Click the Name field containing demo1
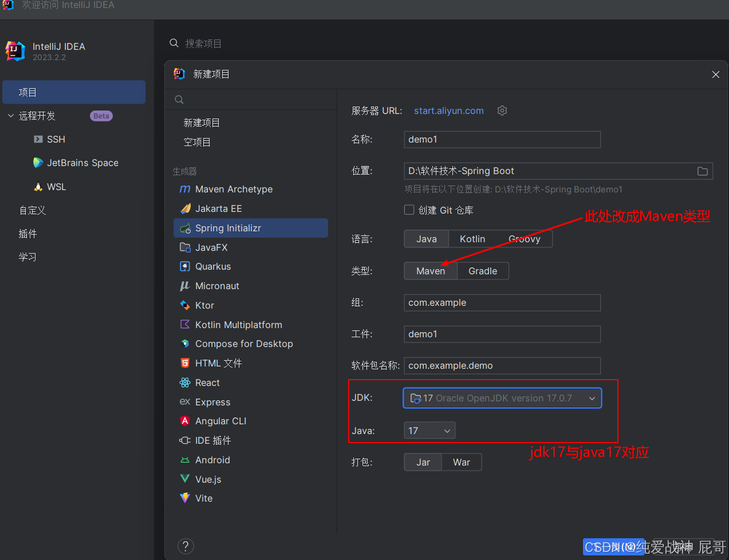 tap(502, 139)
